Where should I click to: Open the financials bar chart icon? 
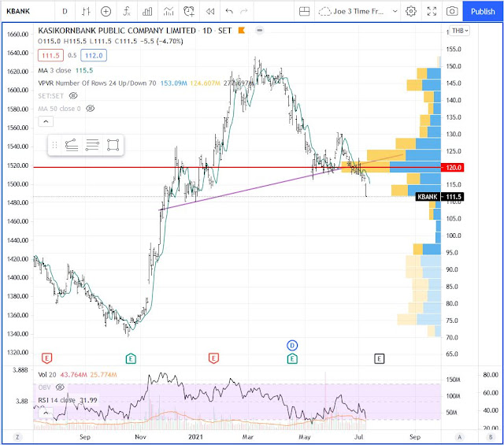coord(147,12)
